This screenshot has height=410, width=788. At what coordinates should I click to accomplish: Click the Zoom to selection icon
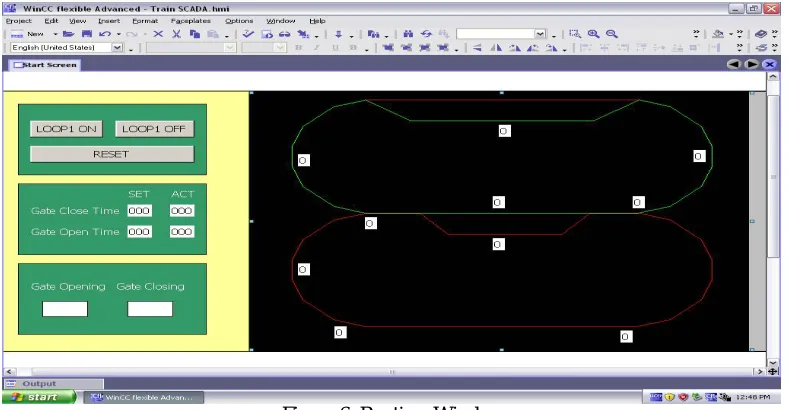[x=575, y=34]
